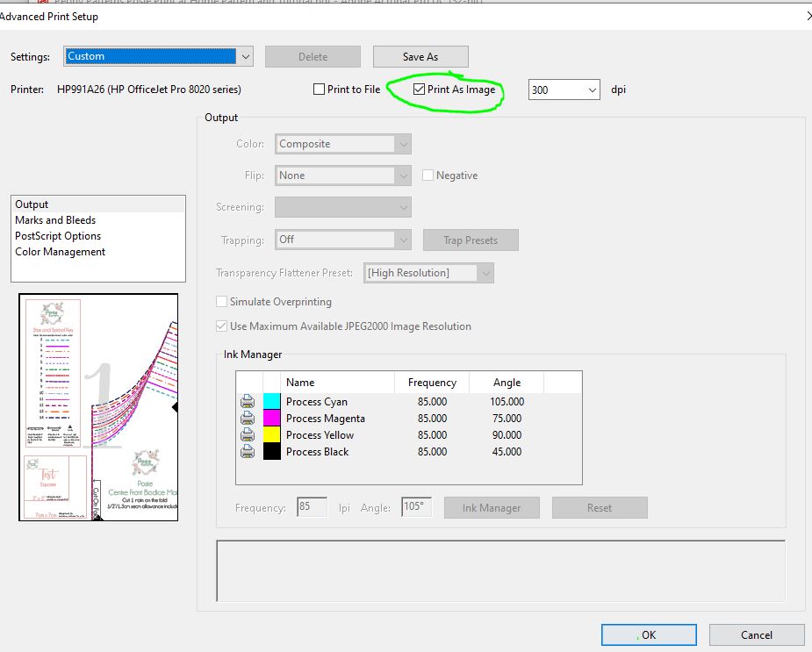Click the pattern page preview thumbnail
The height and width of the screenshot is (652, 812).
[98, 407]
